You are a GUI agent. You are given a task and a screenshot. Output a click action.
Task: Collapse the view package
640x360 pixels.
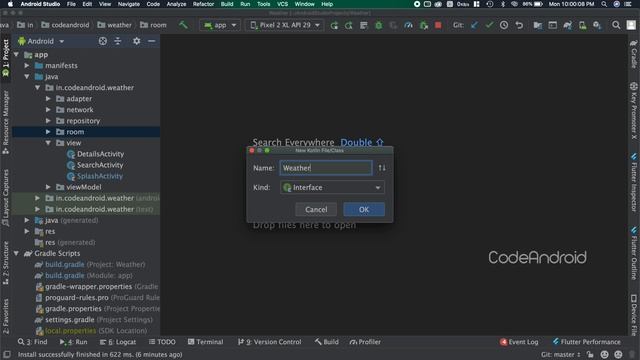point(48,143)
